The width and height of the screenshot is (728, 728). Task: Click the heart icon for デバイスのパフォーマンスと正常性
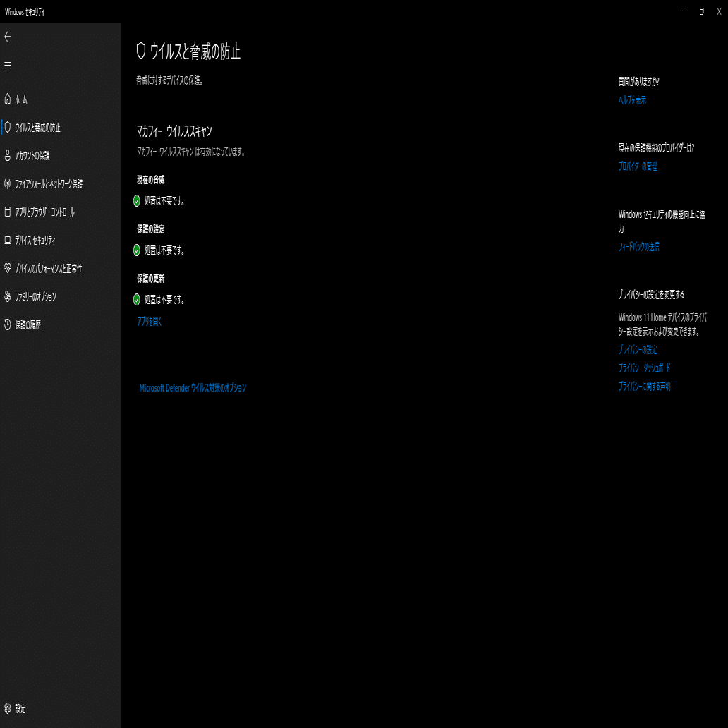pos(8,268)
